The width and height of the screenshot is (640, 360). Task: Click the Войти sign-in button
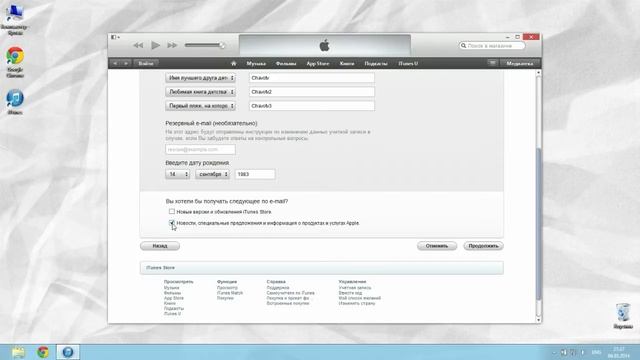point(146,63)
